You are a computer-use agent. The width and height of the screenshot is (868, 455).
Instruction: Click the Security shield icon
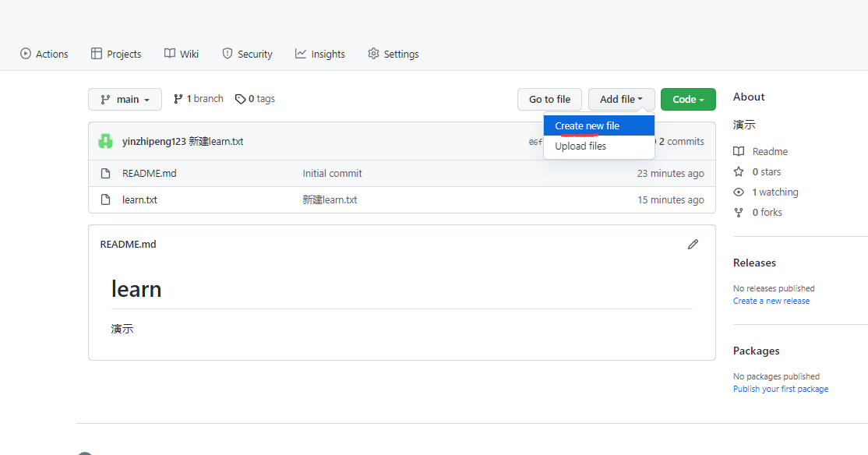227,53
